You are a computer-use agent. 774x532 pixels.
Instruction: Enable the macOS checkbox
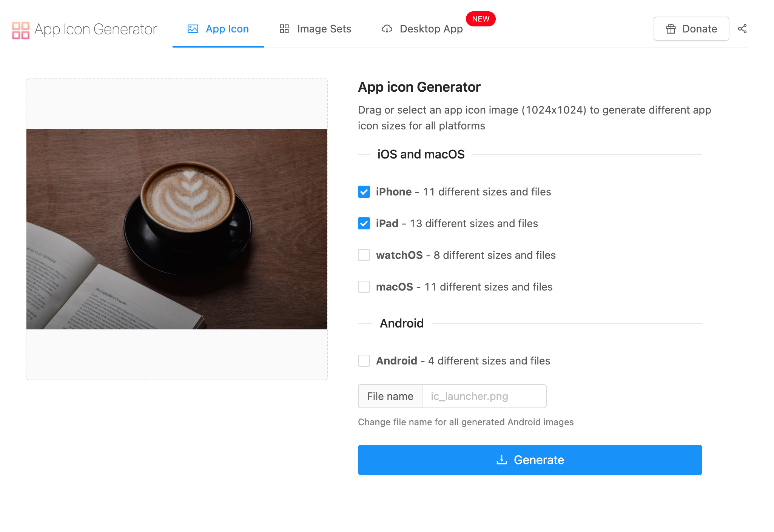tap(364, 287)
